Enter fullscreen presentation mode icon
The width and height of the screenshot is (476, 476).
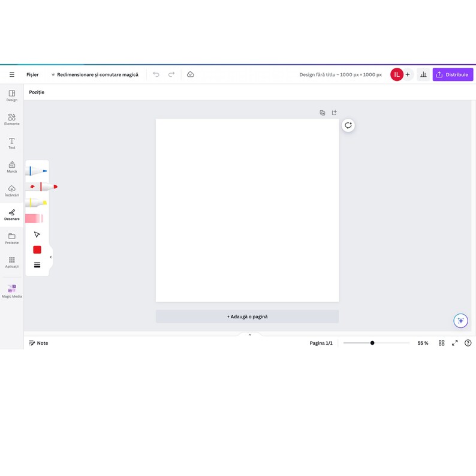[x=455, y=343]
